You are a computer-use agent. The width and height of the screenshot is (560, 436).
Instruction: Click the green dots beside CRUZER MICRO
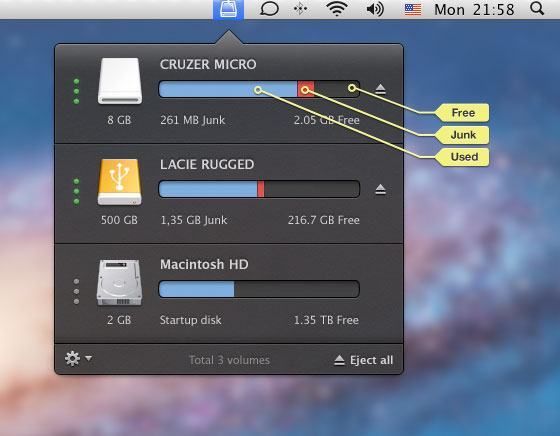[x=76, y=91]
